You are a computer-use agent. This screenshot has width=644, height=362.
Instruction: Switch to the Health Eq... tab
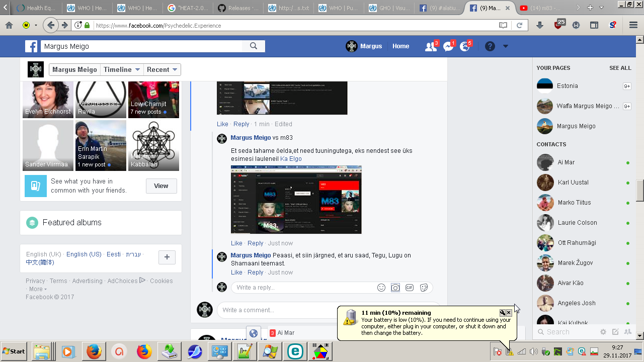tap(38, 8)
